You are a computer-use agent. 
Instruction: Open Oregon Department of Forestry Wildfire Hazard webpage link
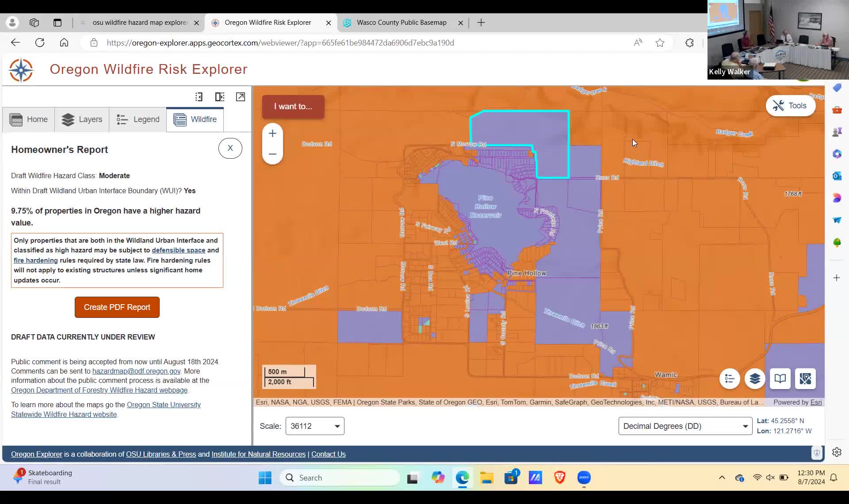[x=99, y=390]
